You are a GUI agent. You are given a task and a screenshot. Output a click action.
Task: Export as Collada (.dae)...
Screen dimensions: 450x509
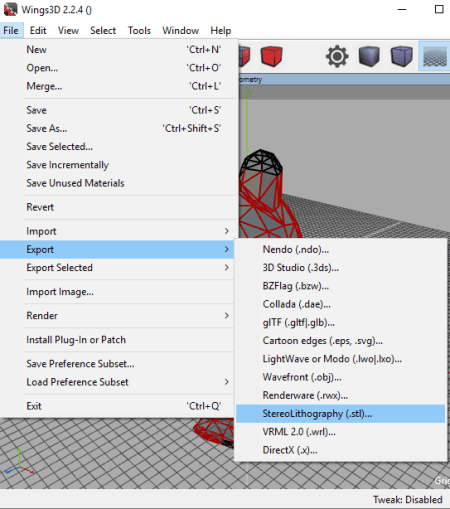click(x=341, y=304)
